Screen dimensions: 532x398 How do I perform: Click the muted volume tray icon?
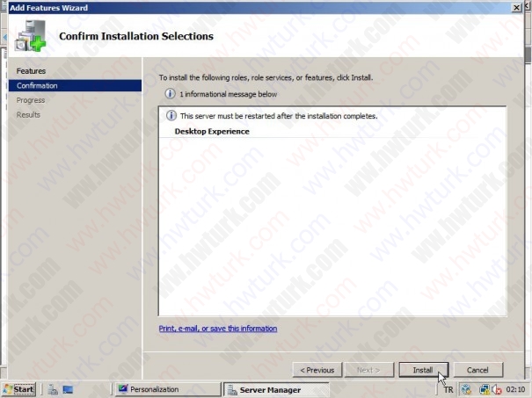pos(497,390)
